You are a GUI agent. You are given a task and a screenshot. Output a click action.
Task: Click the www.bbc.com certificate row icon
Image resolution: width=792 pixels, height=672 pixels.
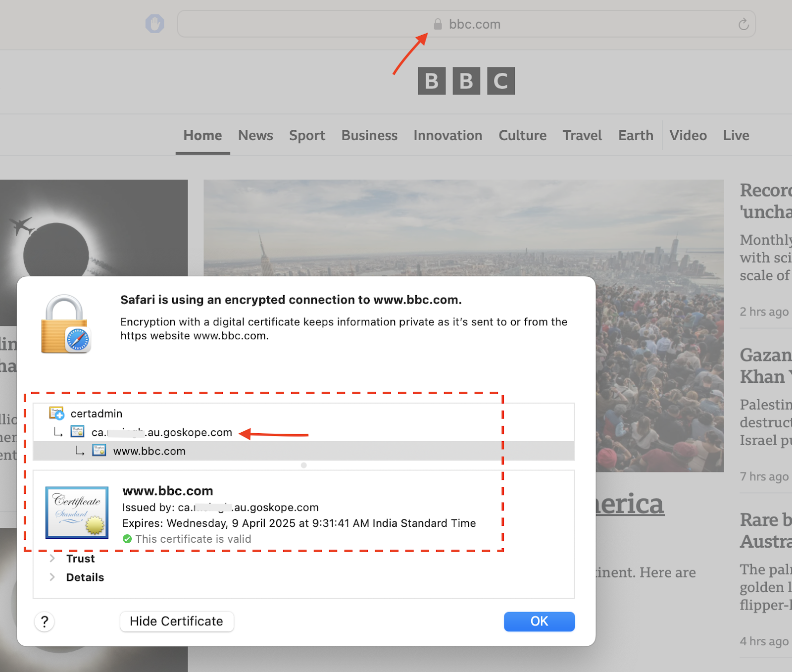click(99, 451)
